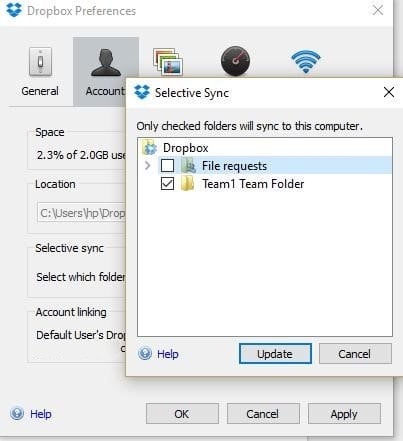Viewport: 403px width, 441px height.
Task: Expand the File requests folder
Action: (148, 165)
